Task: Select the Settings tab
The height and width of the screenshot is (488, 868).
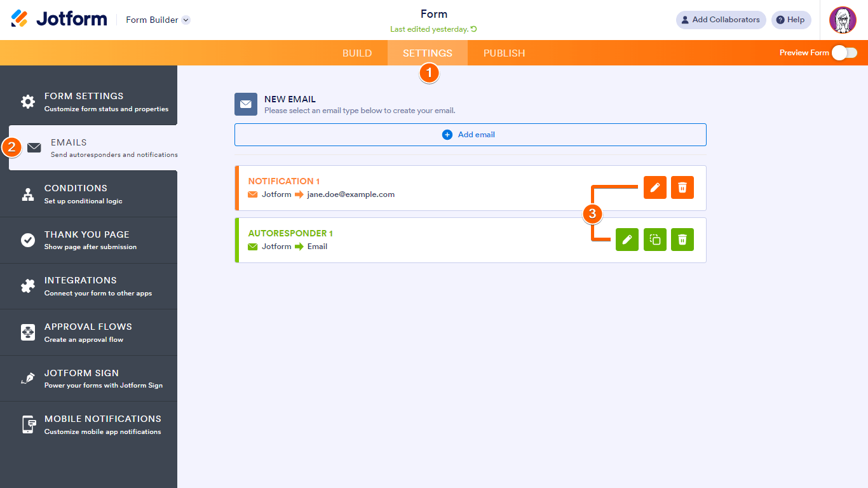Action: 428,53
